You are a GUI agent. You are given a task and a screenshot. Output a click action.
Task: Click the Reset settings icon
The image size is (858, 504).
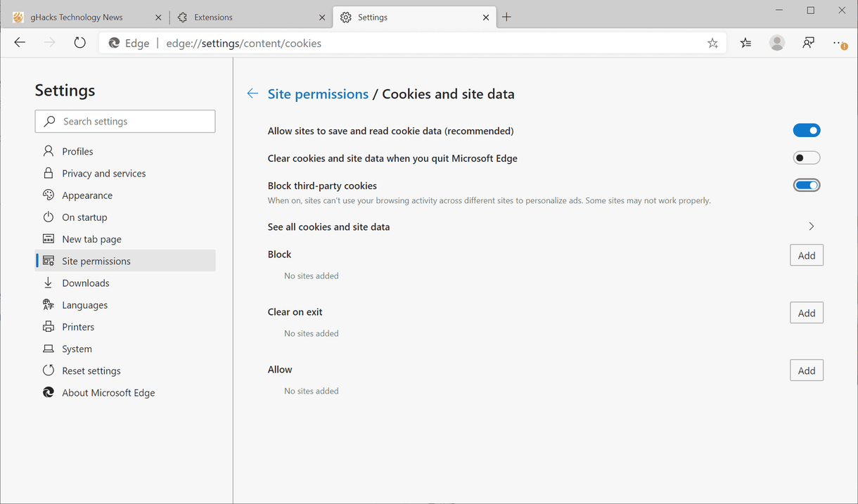click(x=49, y=370)
